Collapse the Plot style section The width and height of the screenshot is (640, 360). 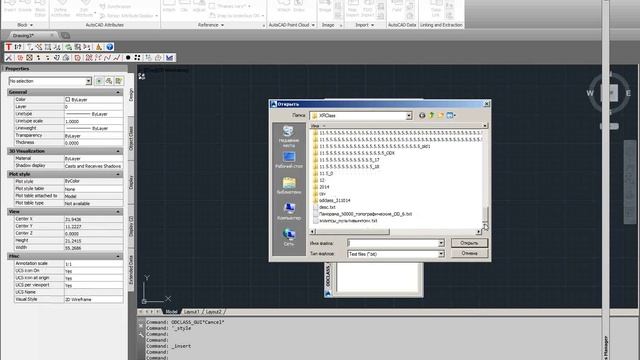118,174
